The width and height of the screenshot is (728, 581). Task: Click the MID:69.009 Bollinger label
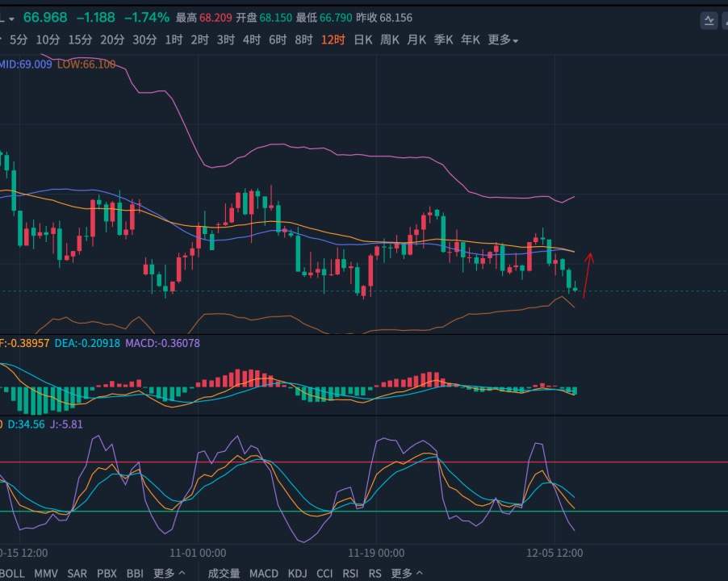[x=26, y=64]
